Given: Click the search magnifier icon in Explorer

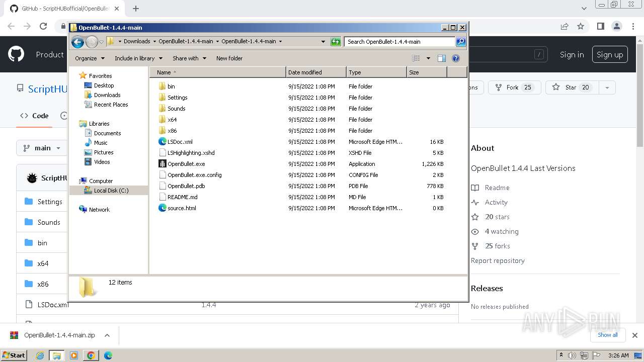Looking at the screenshot, I should (461, 42).
